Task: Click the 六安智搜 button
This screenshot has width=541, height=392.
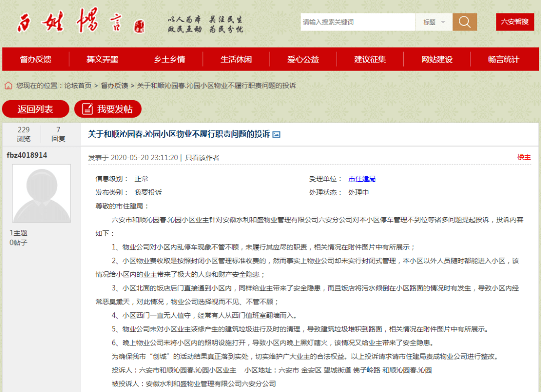Action: tap(515, 22)
